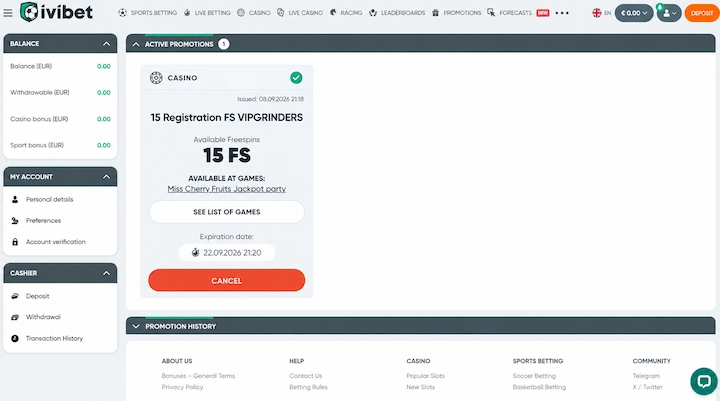Open the Leaderboards menu item

point(403,13)
